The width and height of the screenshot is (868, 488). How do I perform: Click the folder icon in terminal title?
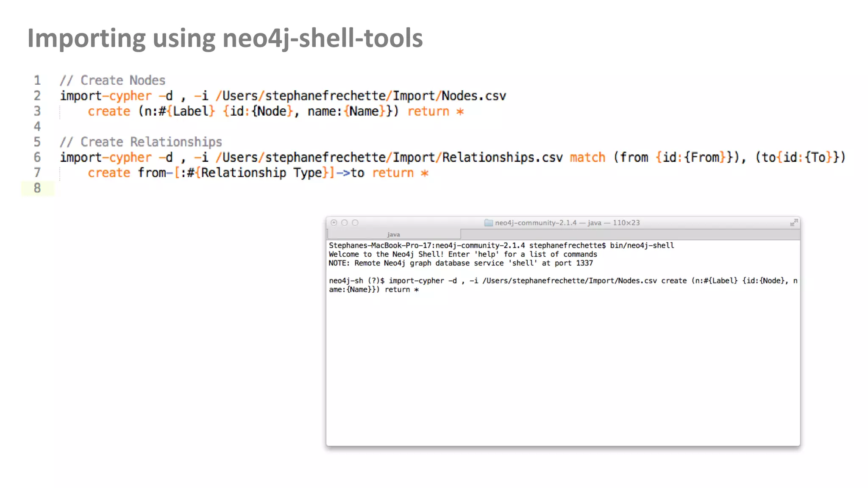click(x=488, y=223)
